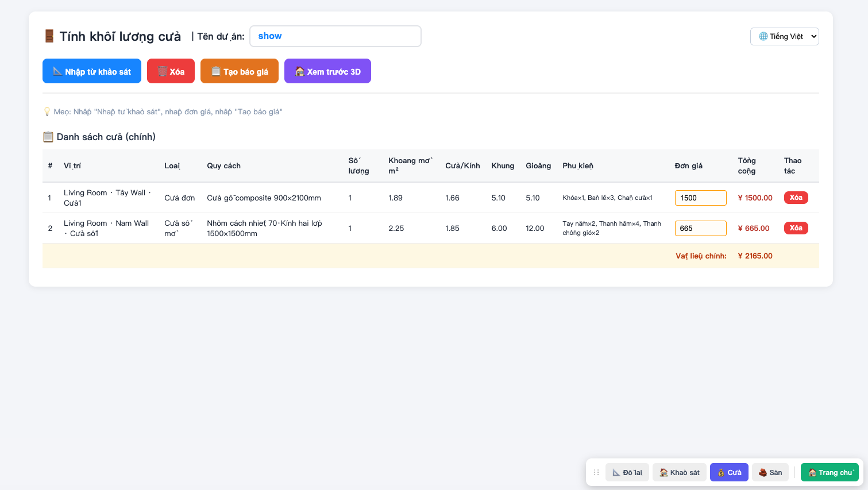The image size is (868, 490).
Task: Click the door icon beside the page title
Action: pos(49,36)
